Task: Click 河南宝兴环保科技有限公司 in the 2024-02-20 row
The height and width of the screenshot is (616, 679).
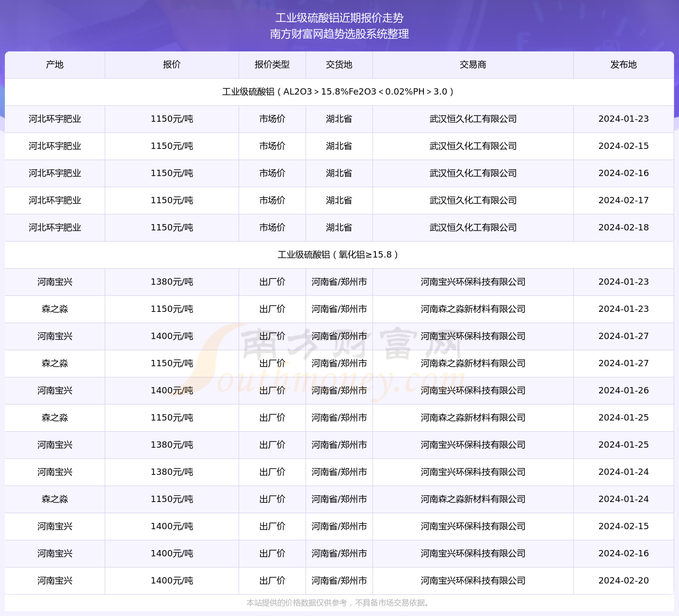Action: pos(473,581)
